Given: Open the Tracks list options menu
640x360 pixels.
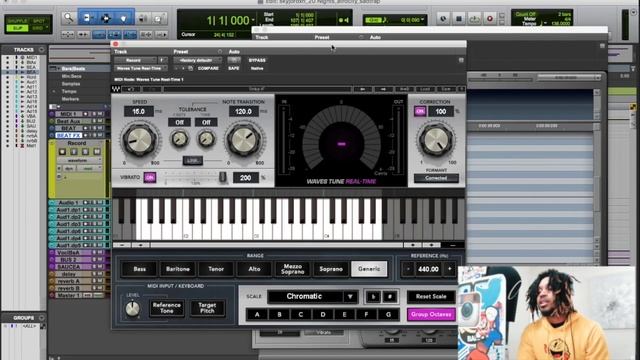Looking at the screenshot, I should [41, 50].
